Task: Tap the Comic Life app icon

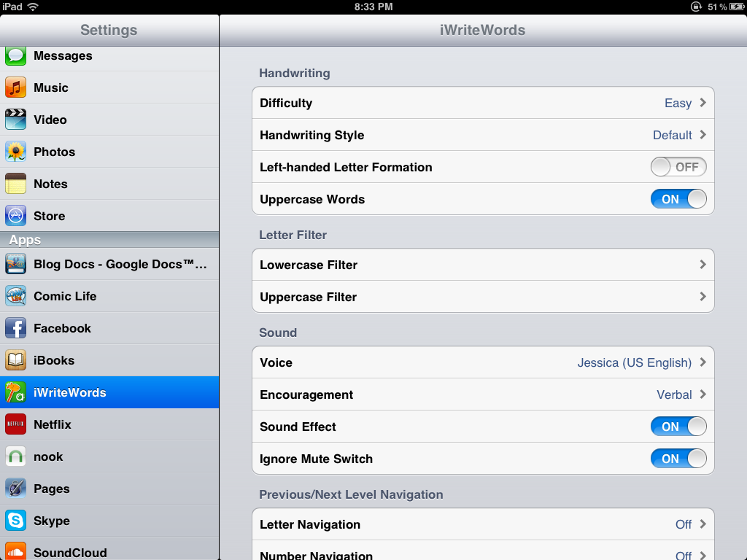Action: tap(15, 296)
